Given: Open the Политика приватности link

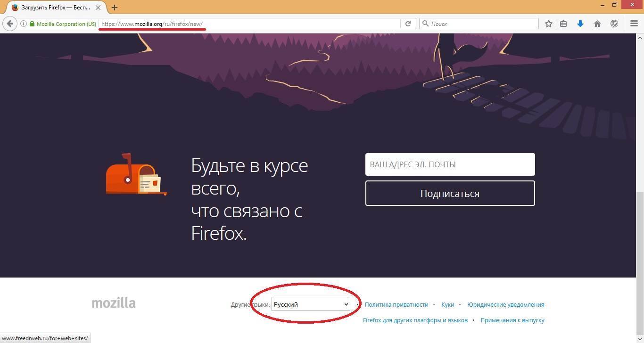Looking at the screenshot, I should click(396, 305).
